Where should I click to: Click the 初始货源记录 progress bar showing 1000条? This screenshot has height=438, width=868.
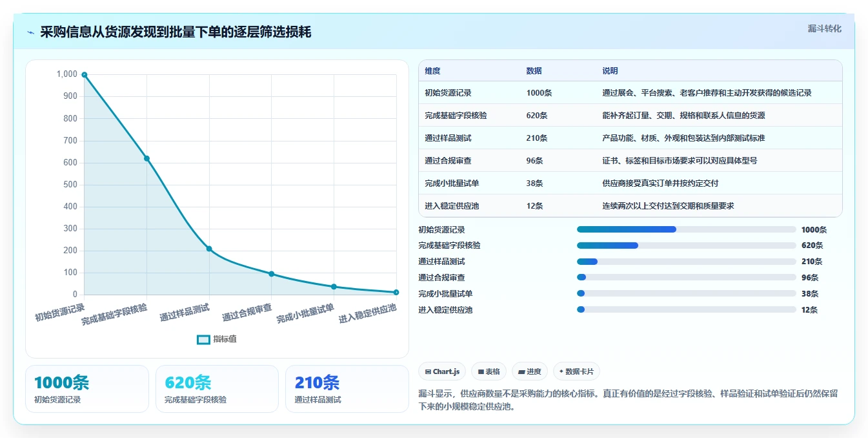click(x=687, y=229)
